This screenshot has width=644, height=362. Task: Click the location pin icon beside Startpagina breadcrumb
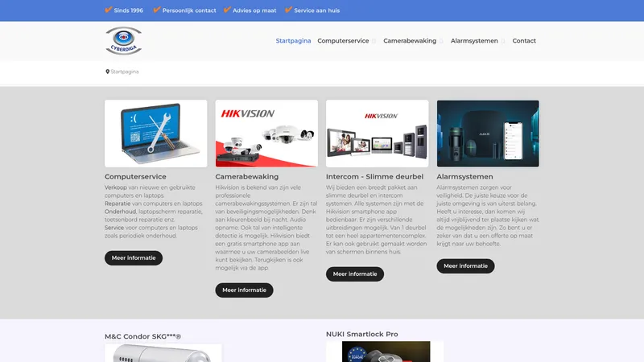tap(107, 72)
